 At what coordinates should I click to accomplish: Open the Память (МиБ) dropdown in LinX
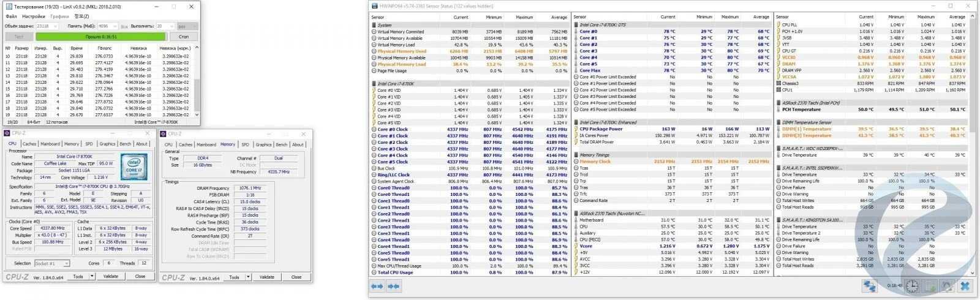click(x=115, y=26)
